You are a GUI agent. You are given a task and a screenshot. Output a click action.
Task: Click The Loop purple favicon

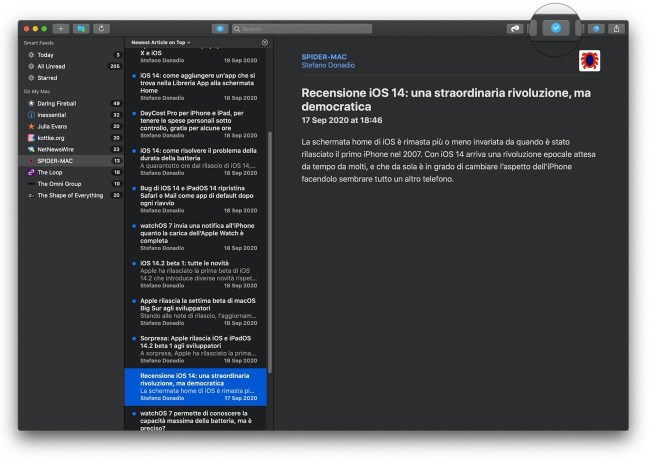(x=31, y=172)
